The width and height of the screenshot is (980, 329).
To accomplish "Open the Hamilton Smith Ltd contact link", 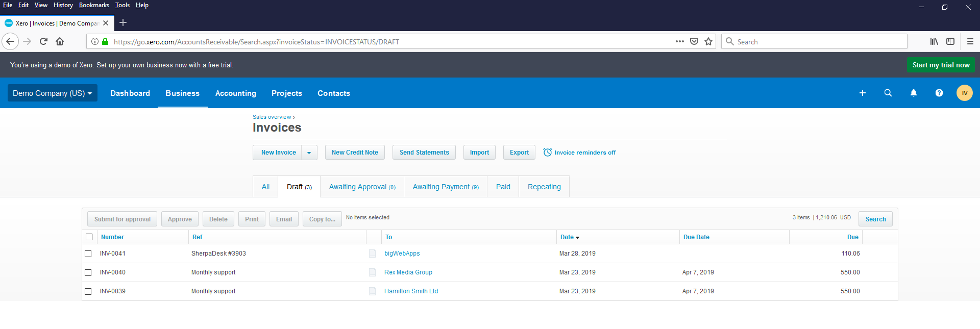I will pos(411,291).
